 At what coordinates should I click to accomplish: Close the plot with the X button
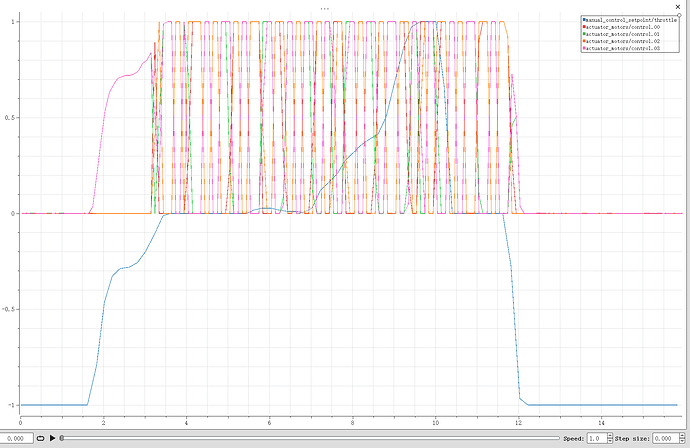(678, 7)
